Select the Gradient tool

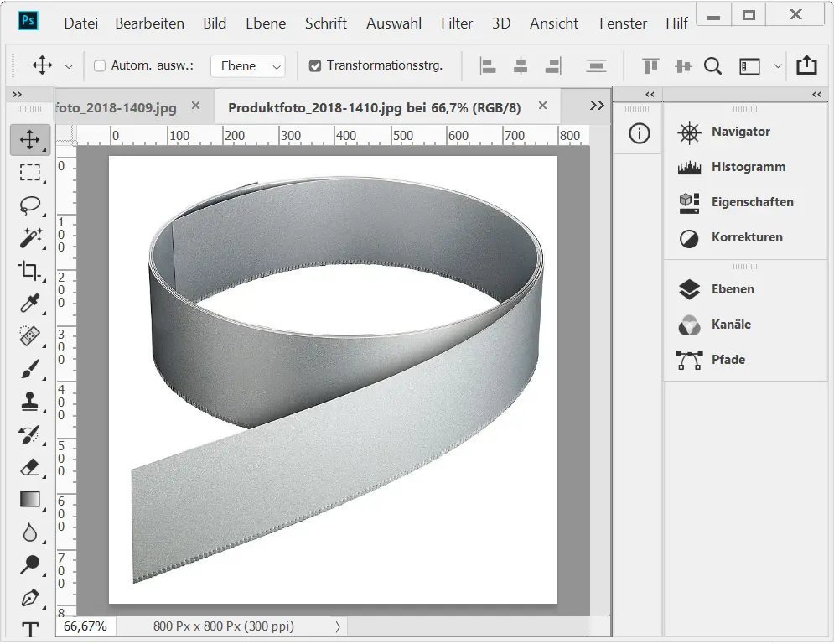[x=30, y=500]
